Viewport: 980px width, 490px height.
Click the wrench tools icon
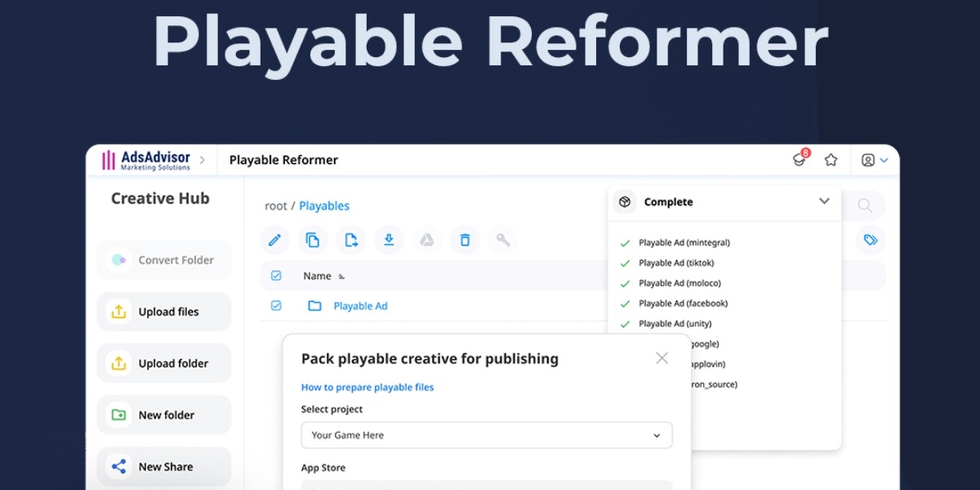[503, 240]
